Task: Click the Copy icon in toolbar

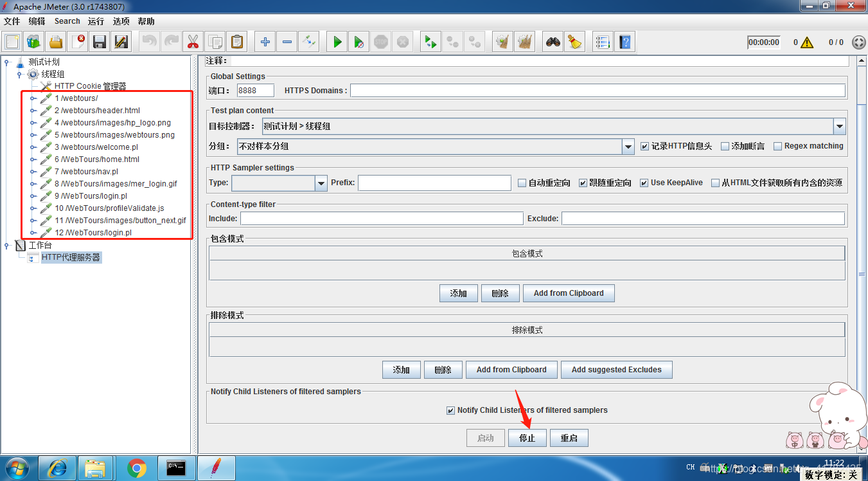Action: (215, 42)
